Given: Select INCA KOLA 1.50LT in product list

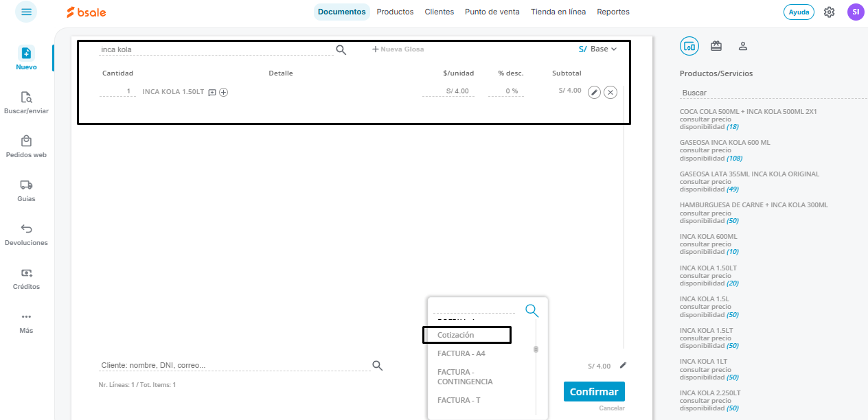Looking at the screenshot, I should [x=709, y=268].
